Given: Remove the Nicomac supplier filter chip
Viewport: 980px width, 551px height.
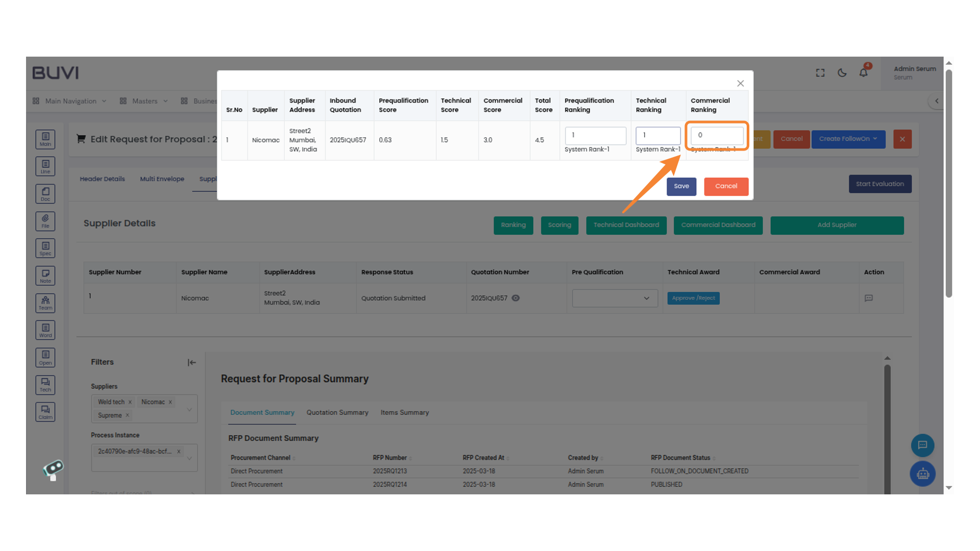Looking at the screenshot, I should [170, 402].
